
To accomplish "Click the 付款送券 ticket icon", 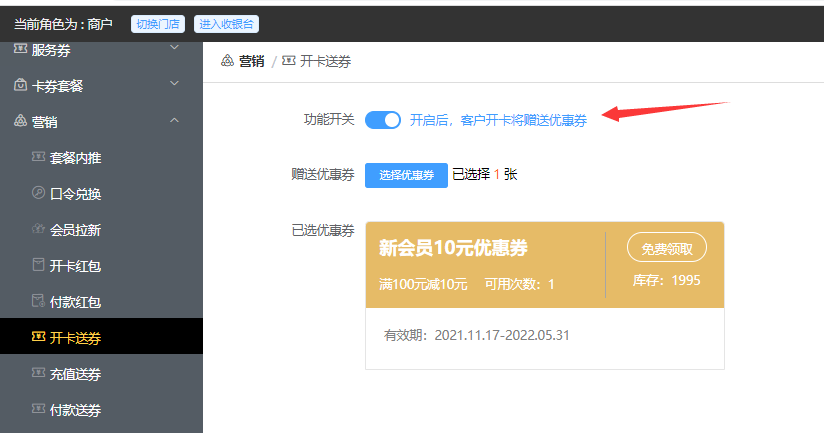I will [38, 408].
